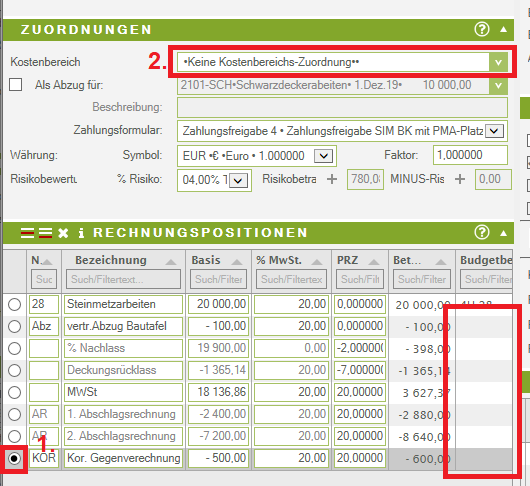This screenshot has width=530, height=486.
Task: Sort by the % MwSt. column header
Action: 289,260
